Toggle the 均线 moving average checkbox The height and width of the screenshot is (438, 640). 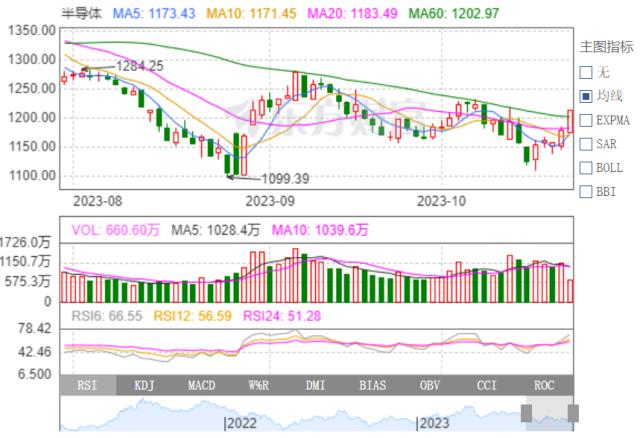click(x=586, y=96)
